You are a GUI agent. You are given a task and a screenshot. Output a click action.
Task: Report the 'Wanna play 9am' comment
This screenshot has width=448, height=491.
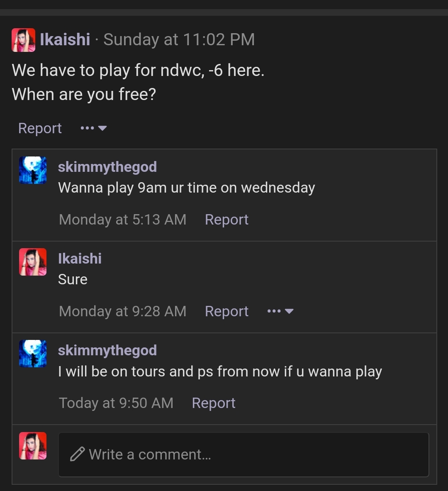226,220
